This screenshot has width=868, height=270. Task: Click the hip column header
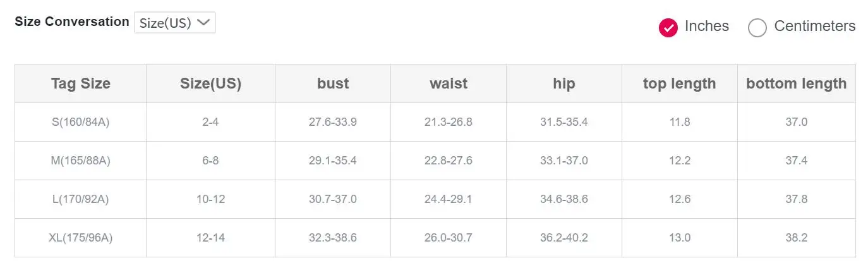pyautogui.click(x=564, y=83)
